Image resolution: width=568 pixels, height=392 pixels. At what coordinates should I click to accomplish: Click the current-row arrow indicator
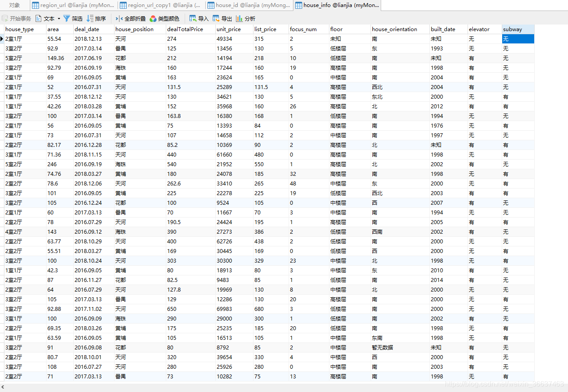point(2,39)
